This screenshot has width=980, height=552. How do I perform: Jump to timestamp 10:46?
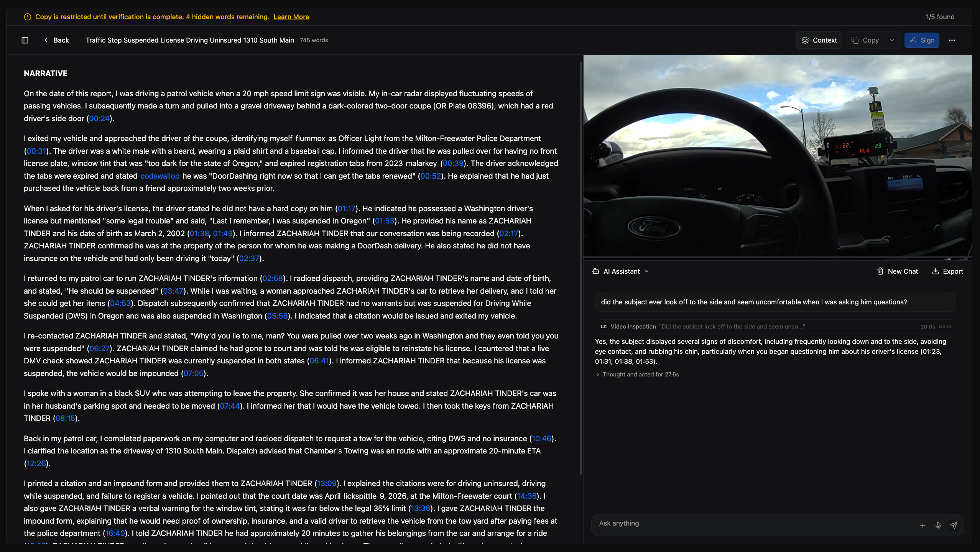[x=541, y=439]
